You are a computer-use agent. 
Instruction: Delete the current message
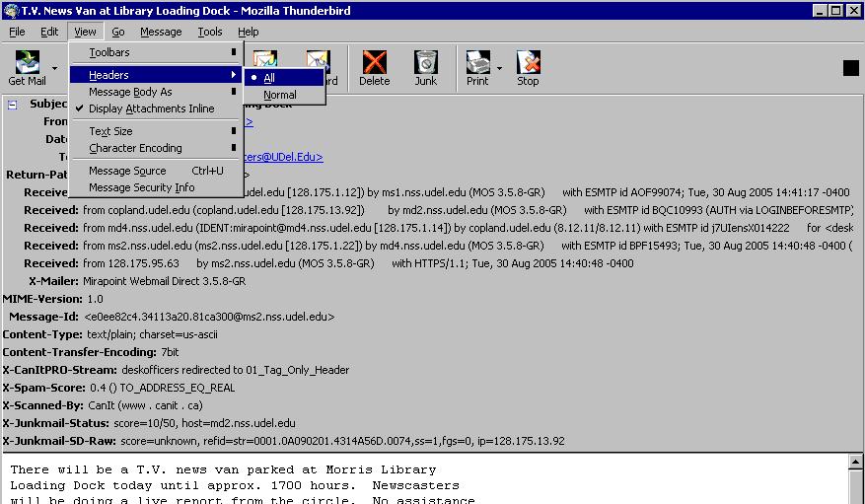[x=374, y=68]
